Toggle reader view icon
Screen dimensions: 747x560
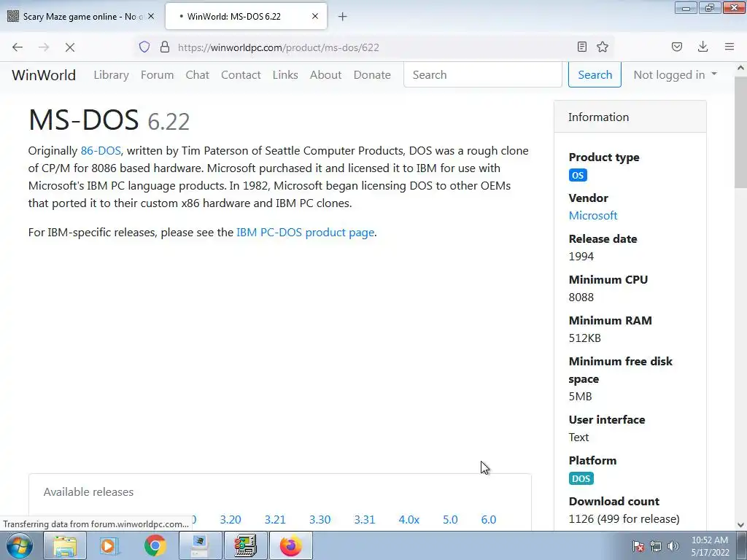[581, 47]
